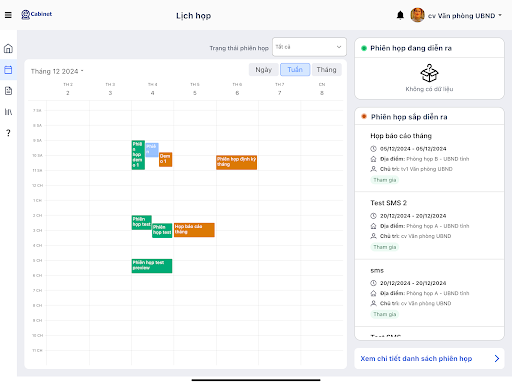Click the user avatar picture
The width and height of the screenshot is (512, 384).
(417, 15)
